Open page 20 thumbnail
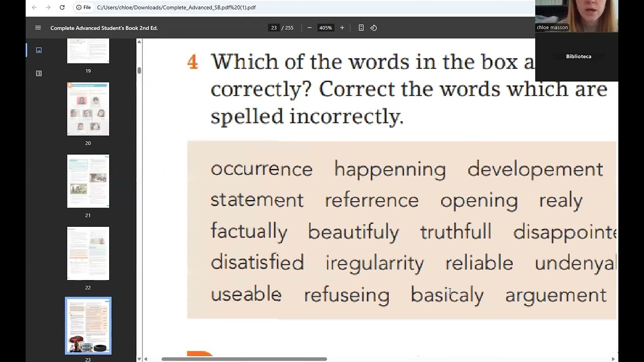This screenshot has height=362, width=644. tap(88, 109)
